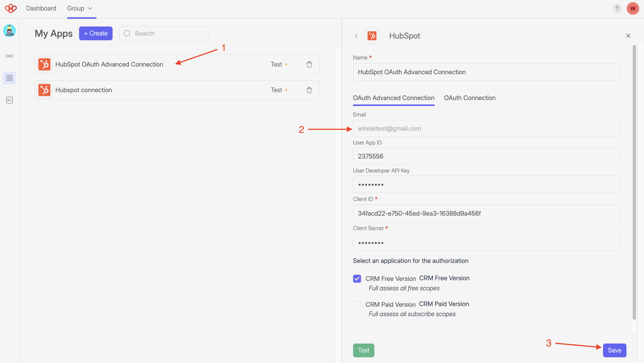Click the User App ID field

tap(486, 156)
